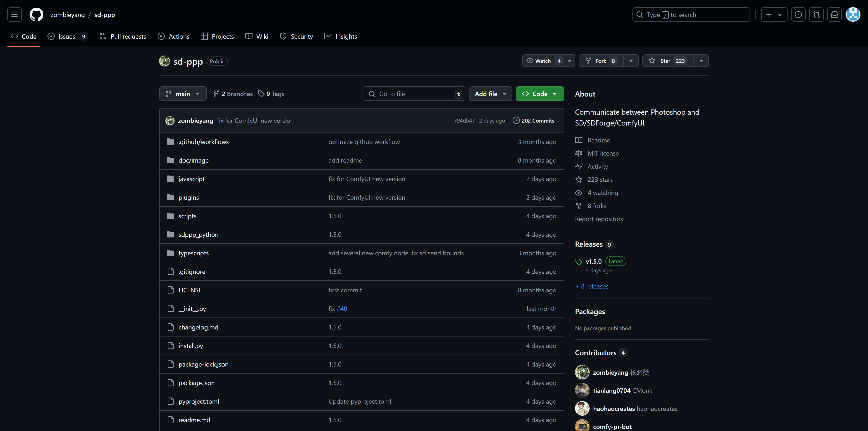Open the notifications inbox icon
The height and width of the screenshot is (431, 868).
coord(834,14)
